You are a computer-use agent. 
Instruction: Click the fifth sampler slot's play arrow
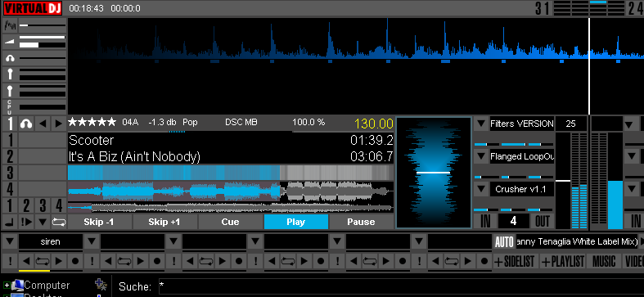point(385,261)
